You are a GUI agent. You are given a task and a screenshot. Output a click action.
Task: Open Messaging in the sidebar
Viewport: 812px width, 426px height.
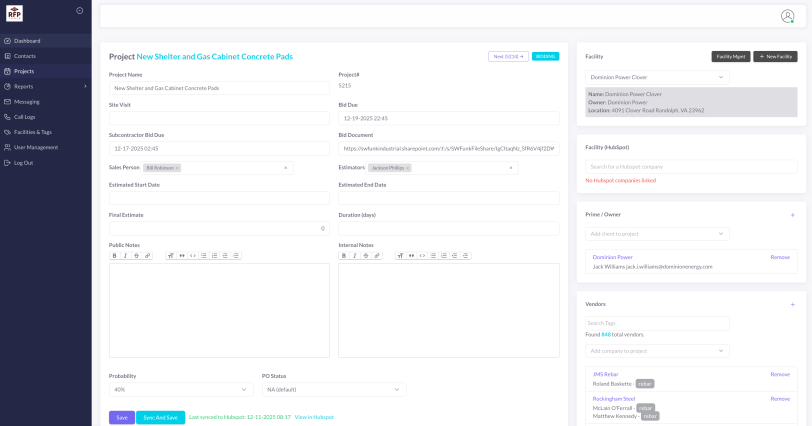click(x=46, y=102)
